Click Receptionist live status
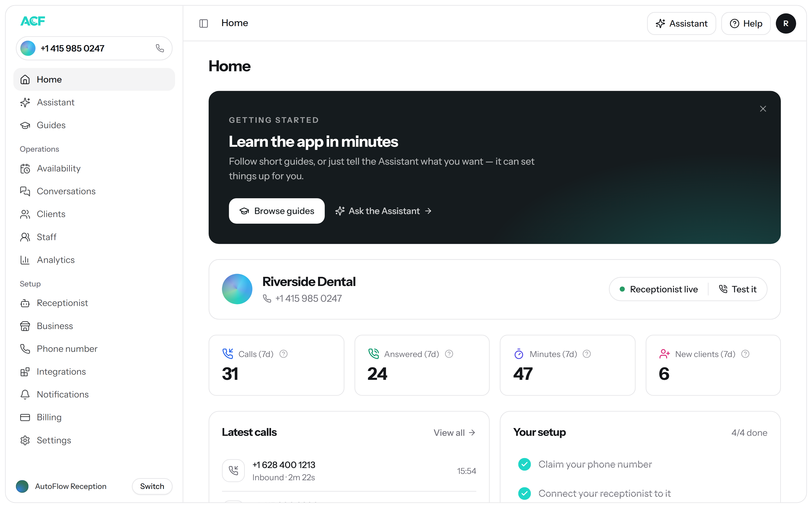The image size is (812, 508). click(x=659, y=289)
